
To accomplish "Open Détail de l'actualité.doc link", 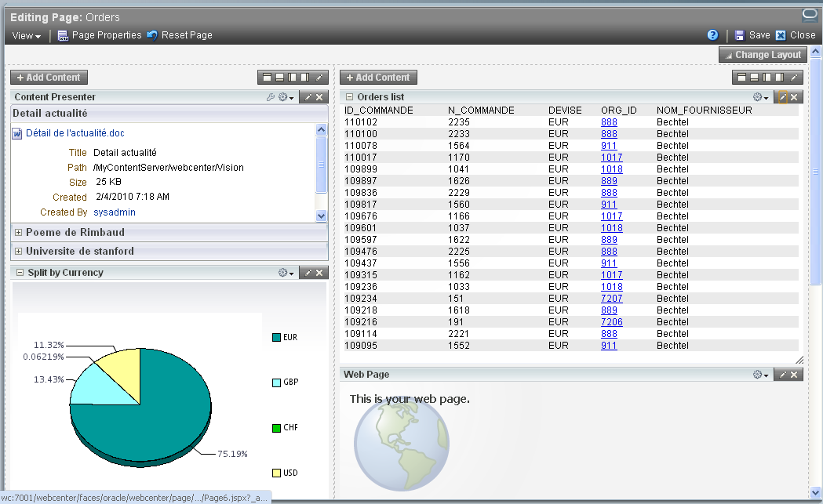I will [x=75, y=133].
